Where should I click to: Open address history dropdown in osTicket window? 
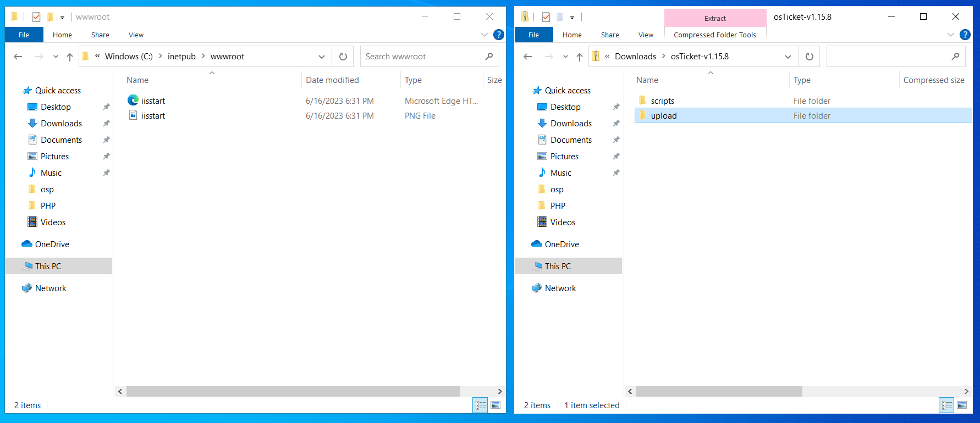(788, 57)
